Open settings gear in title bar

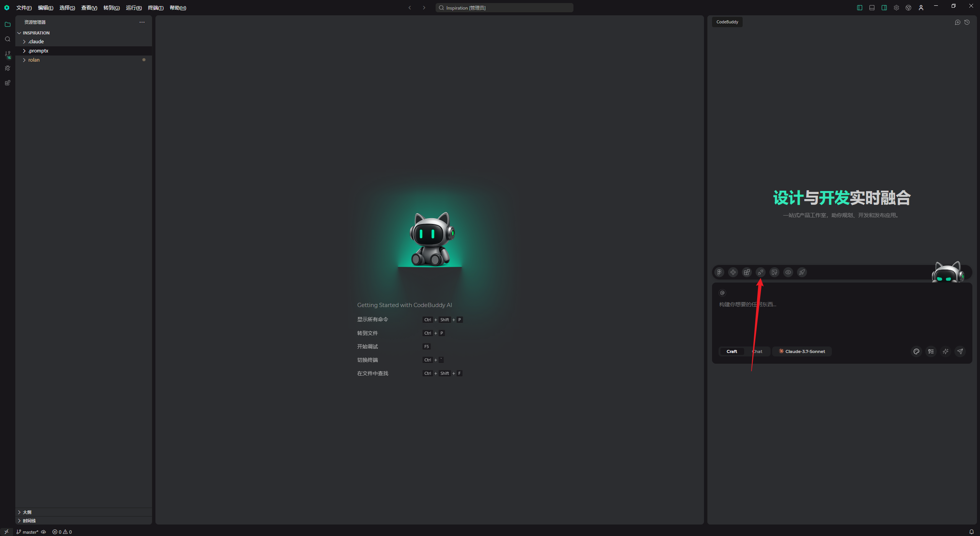pyautogui.click(x=896, y=8)
